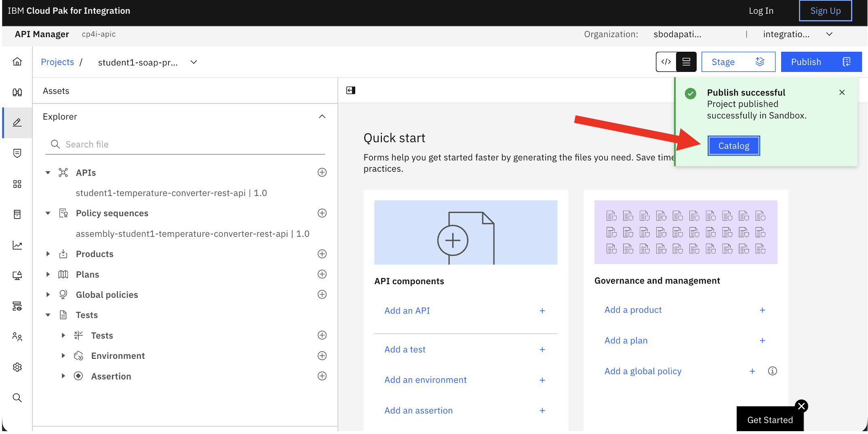The width and height of the screenshot is (868, 434).
Task: Add a new Assertion with plus icon
Action: (x=322, y=376)
